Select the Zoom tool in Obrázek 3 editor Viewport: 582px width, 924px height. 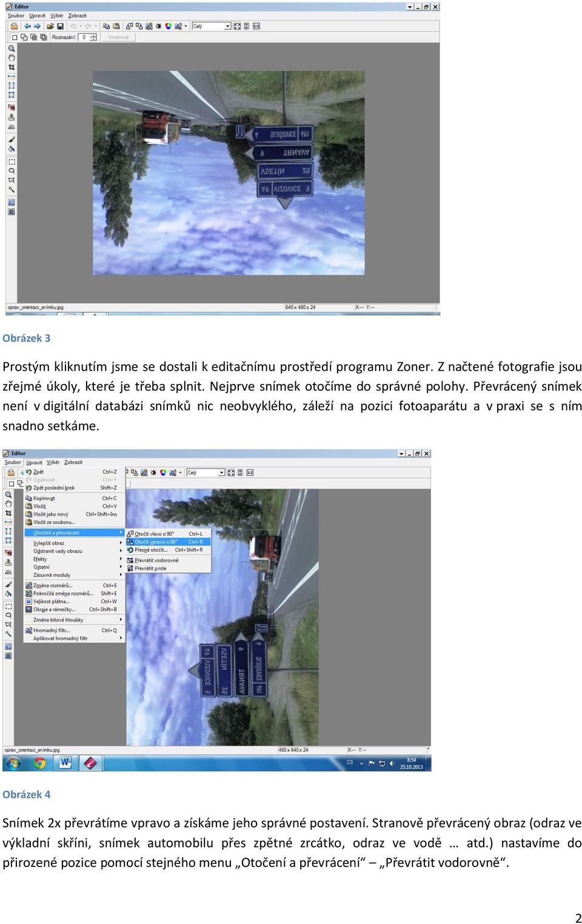(x=12, y=49)
